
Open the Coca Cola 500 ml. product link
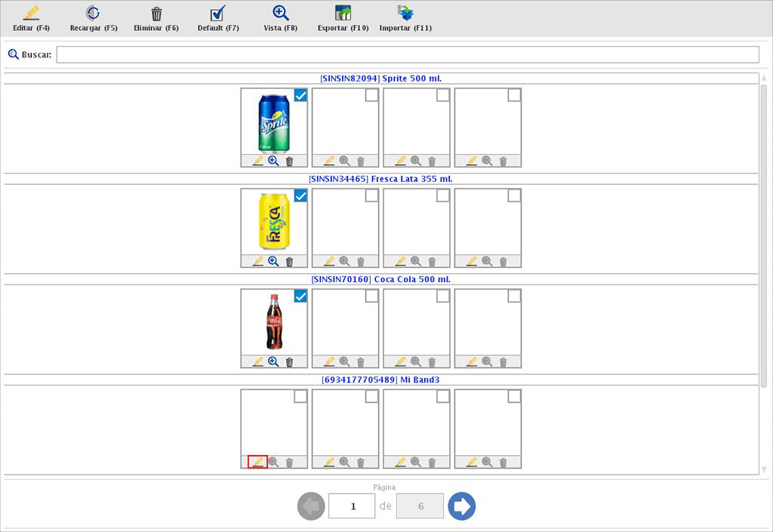click(x=380, y=279)
